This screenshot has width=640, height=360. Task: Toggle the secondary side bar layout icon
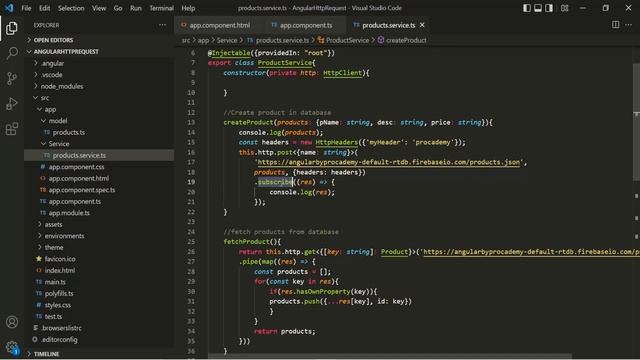[549, 8]
